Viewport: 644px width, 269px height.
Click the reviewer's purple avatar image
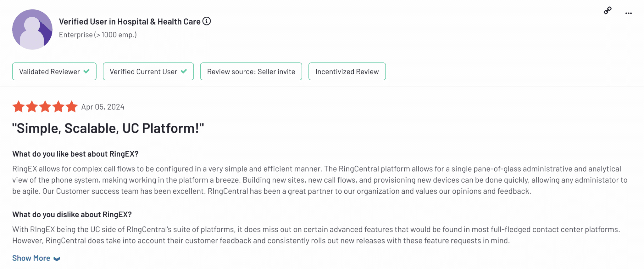pos(32,29)
